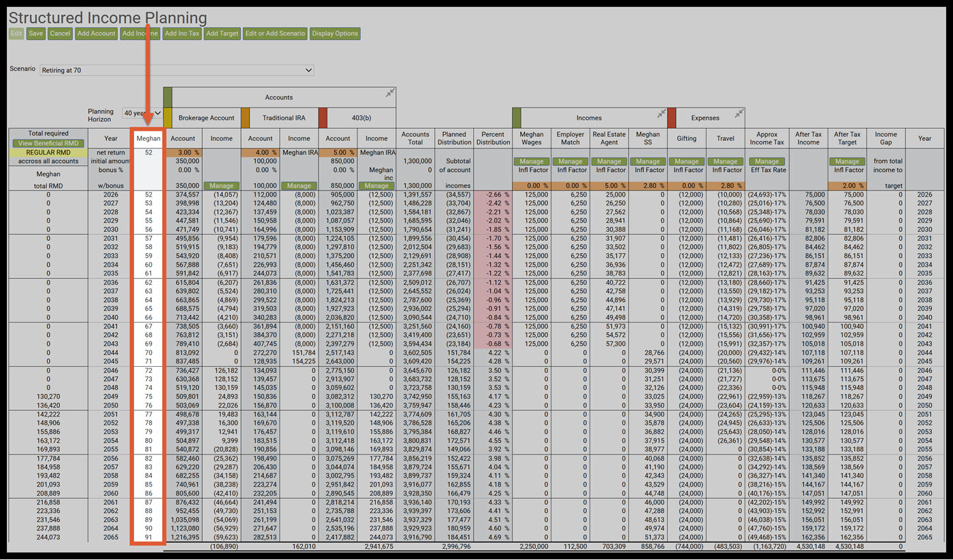Click Manage for Travel expense
Viewport: 953px width, 560px height.
[x=726, y=161]
